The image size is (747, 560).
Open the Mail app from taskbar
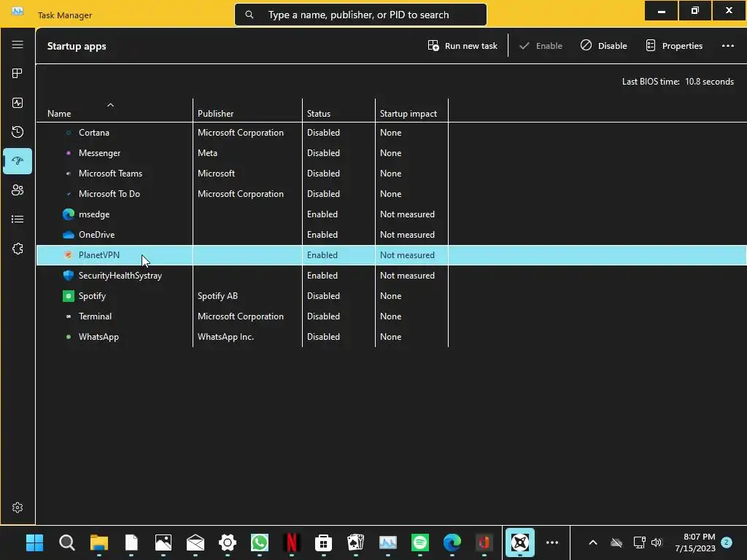coord(196,542)
